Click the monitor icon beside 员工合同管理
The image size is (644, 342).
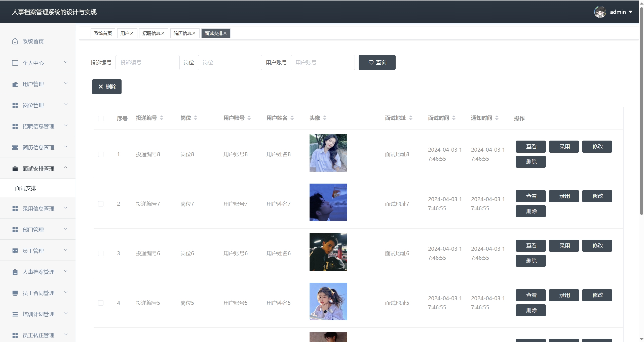click(15, 293)
